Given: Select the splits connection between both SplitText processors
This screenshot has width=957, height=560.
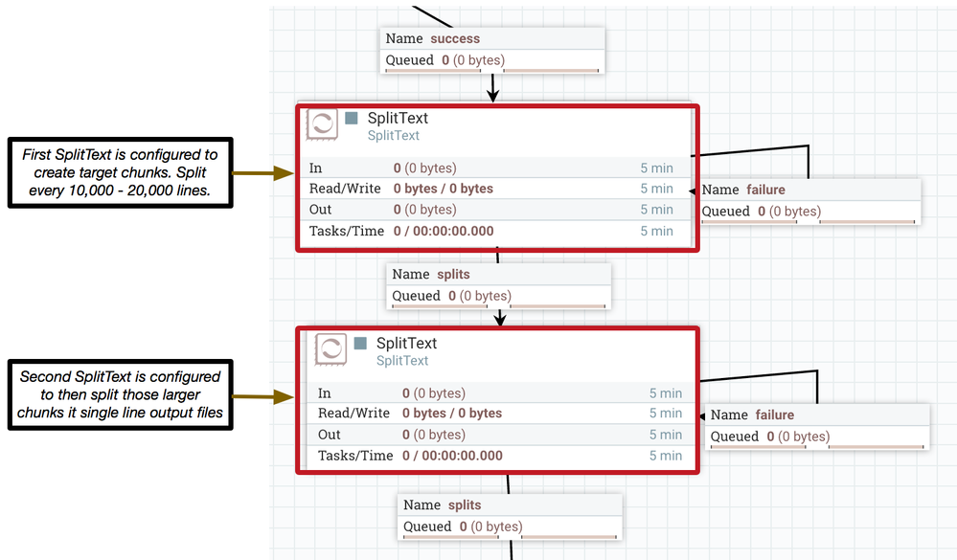Looking at the screenshot, I should click(499, 285).
